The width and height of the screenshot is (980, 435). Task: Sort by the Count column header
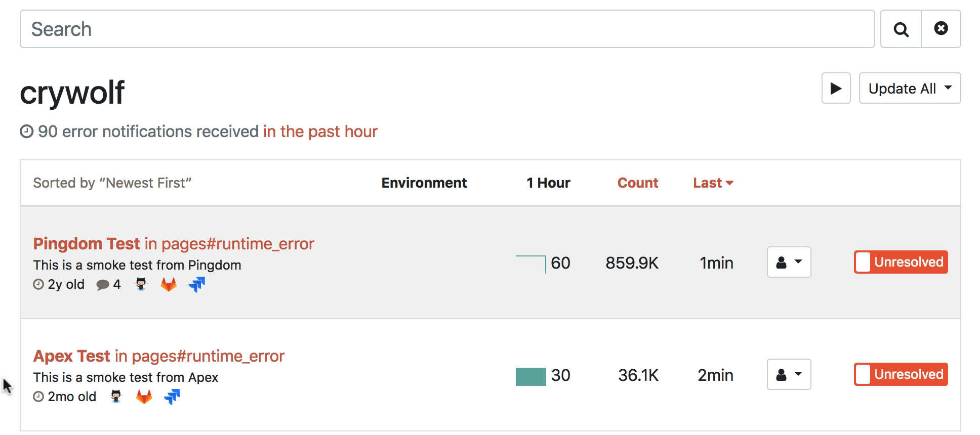click(637, 183)
